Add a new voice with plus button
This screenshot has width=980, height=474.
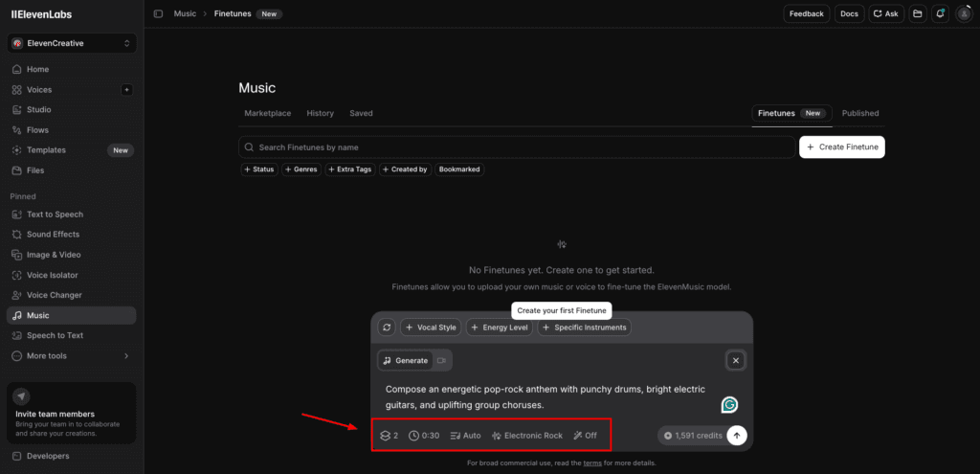pos(127,90)
